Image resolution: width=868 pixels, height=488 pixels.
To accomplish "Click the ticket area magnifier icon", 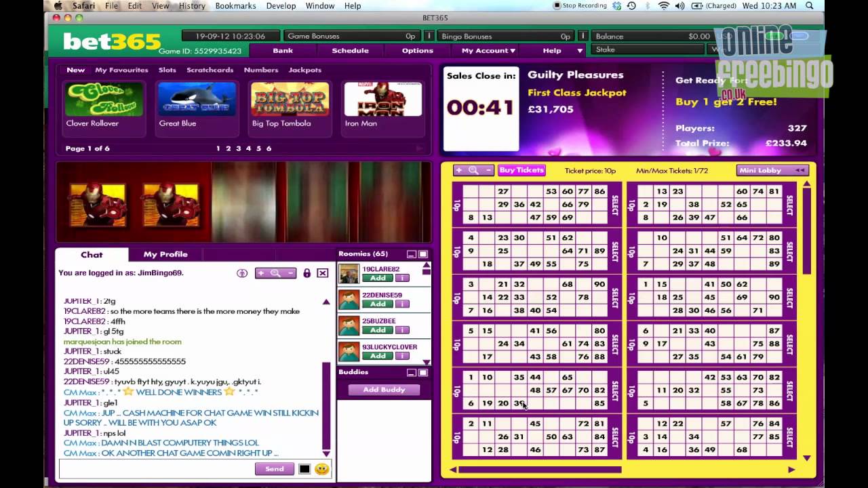I will pyautogui.click(x=473, y=170).
